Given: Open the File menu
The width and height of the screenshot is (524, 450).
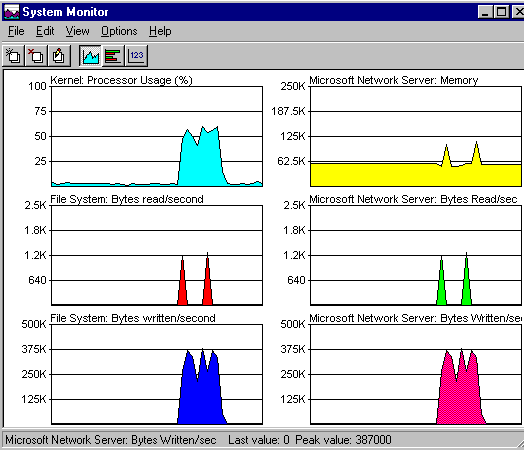Looking at the screenshot, I should (x=16, y=31).
